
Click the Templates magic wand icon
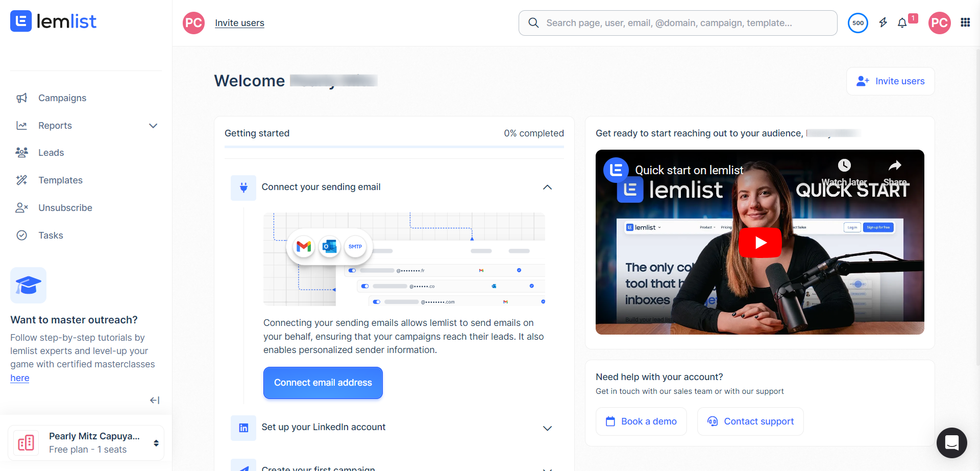coord(21,180)
